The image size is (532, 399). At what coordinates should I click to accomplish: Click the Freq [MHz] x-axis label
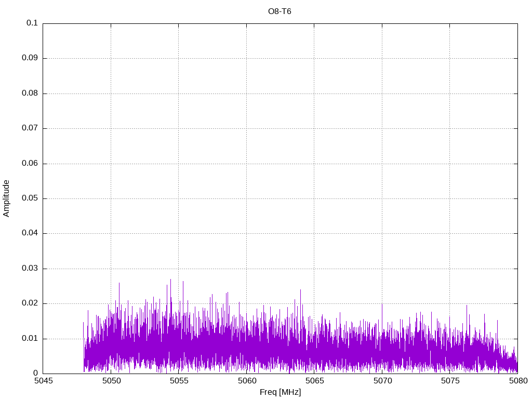[280, 392]
